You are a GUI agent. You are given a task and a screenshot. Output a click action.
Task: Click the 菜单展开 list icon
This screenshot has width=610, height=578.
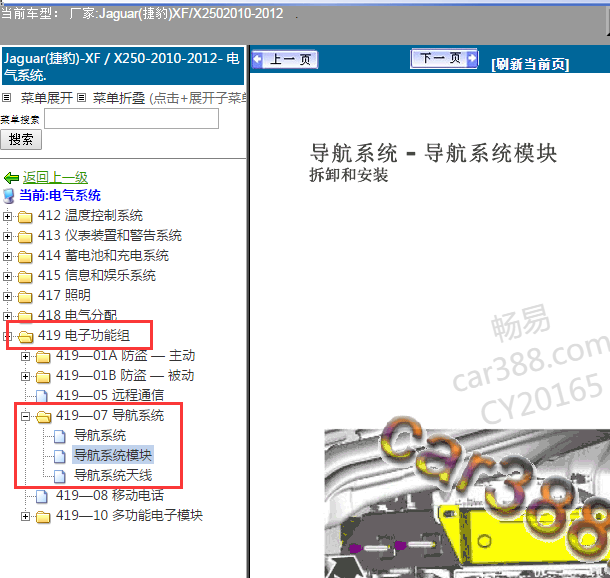7,97
